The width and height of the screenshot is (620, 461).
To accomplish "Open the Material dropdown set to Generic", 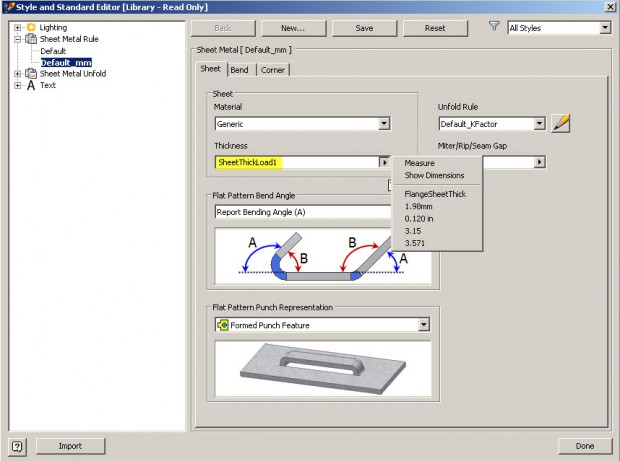I will 384,125.
